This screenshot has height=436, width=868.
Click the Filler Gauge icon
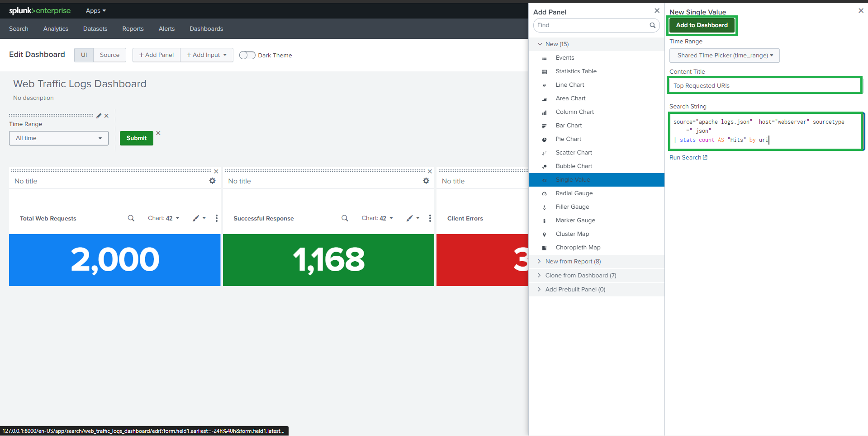pos(544,207)
